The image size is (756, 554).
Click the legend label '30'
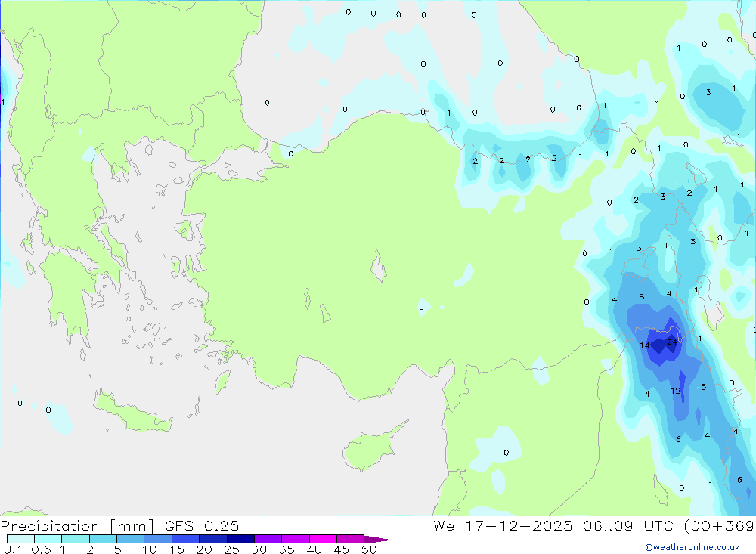259,549
